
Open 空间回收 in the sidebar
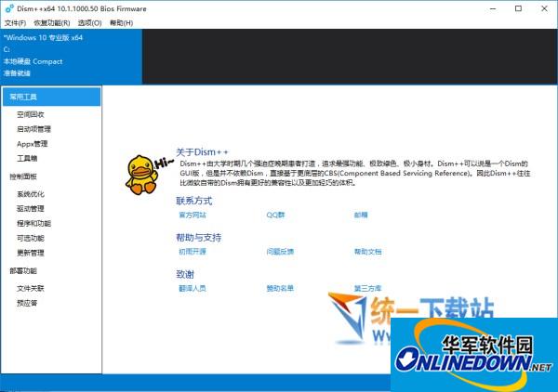31,114
